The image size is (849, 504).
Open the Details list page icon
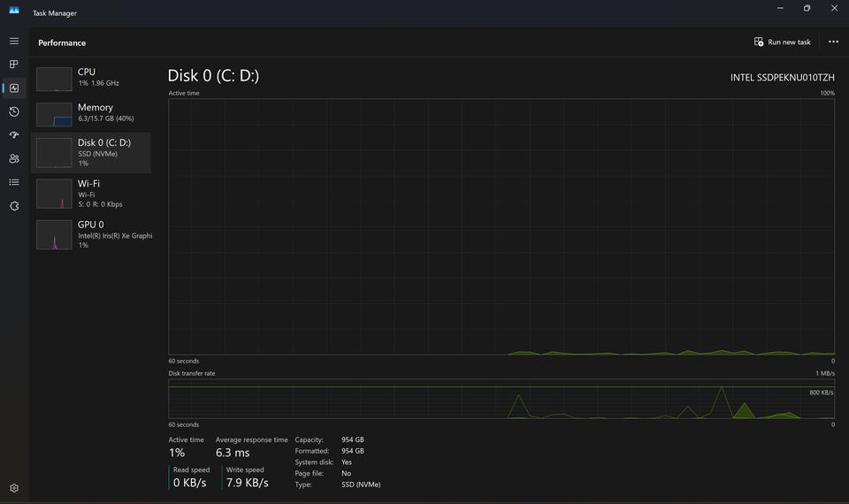coord(14,182)
